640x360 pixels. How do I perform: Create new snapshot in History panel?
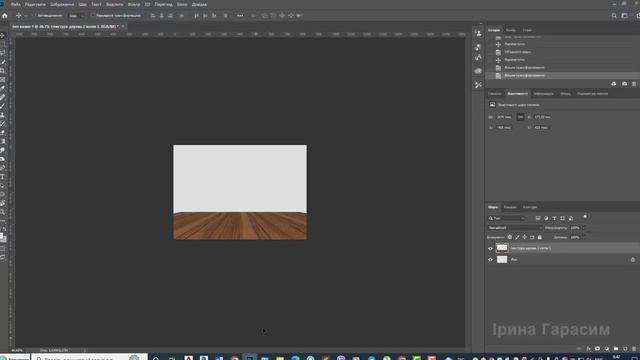(x=624, y=84)
